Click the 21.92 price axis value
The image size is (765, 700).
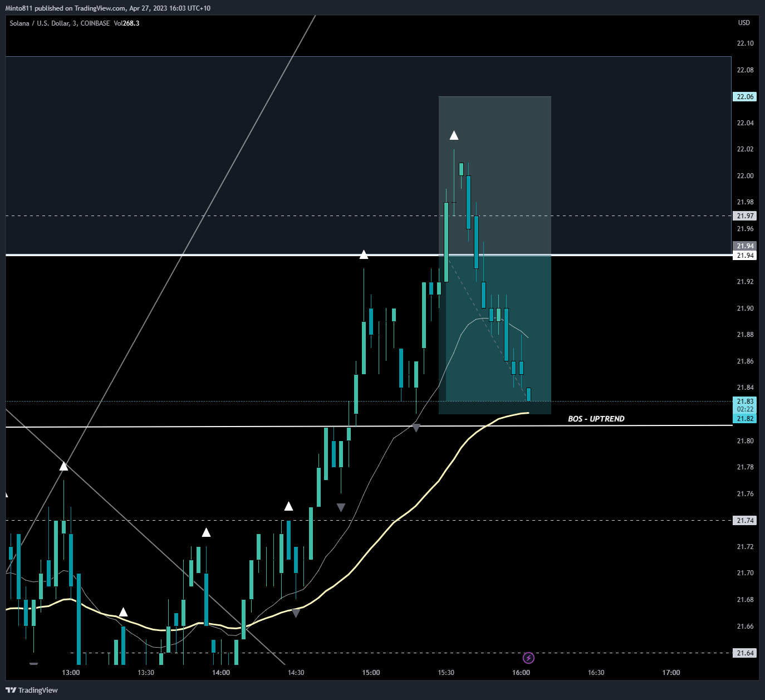point(745,282)
